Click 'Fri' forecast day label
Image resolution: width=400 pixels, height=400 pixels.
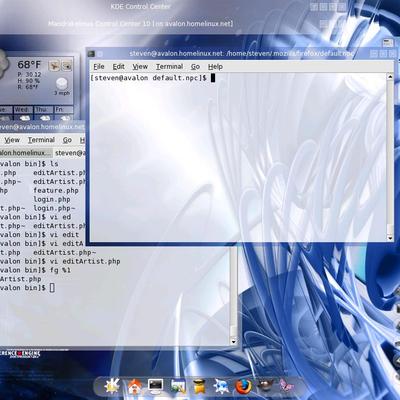click(x=60, y=109)
